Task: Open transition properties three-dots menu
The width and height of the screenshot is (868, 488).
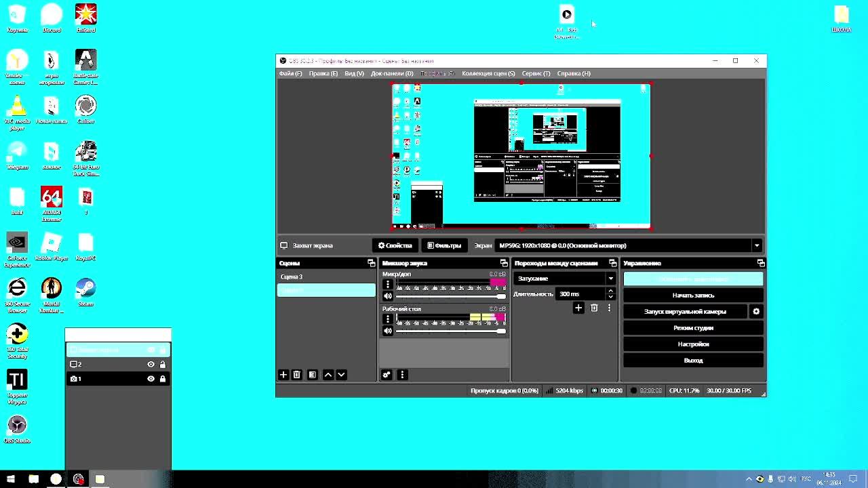Action: pyautogui.click(x=609, y=308)
